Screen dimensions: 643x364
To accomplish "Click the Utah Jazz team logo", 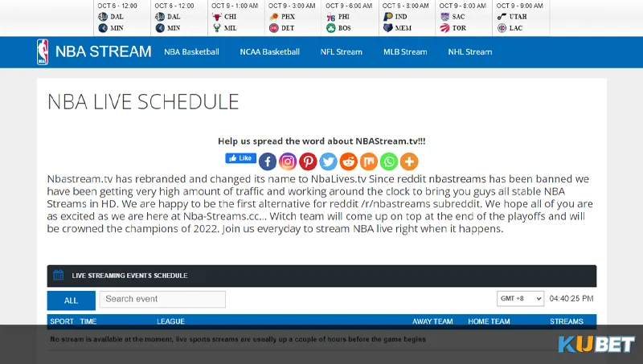I will pyautogui.click(x=502, y=17).
